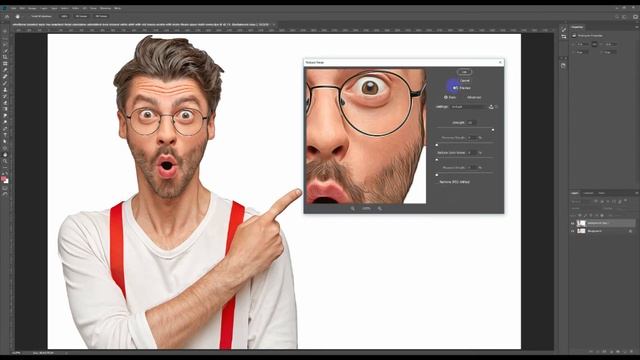Hide the Background copy layer eye icon

pos(572,223)
